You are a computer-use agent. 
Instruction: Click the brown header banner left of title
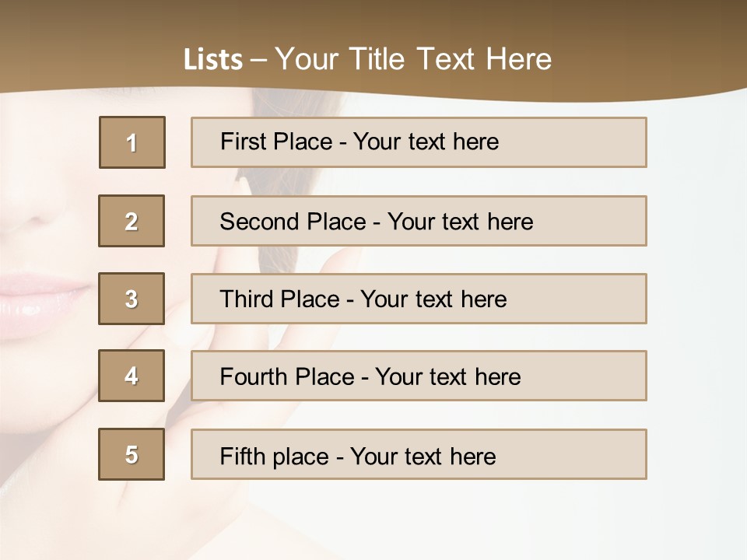[78, 47]
